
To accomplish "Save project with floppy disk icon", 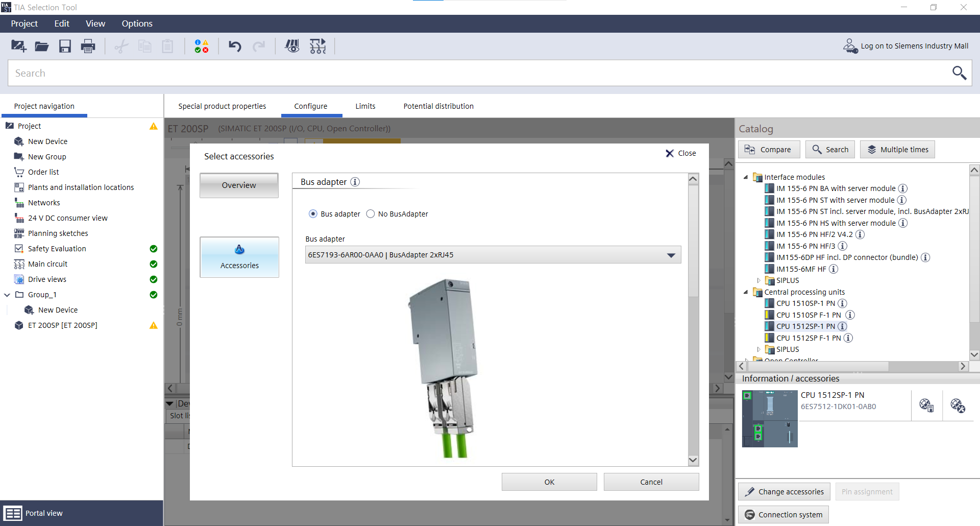I will (x=65, y=46).
